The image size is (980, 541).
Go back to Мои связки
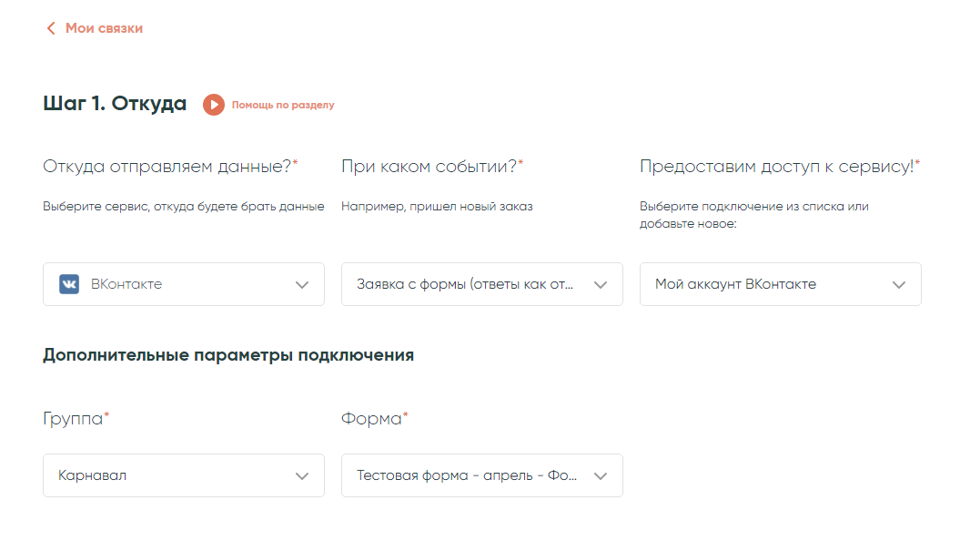pyautogui.click(x=104, y=28)
